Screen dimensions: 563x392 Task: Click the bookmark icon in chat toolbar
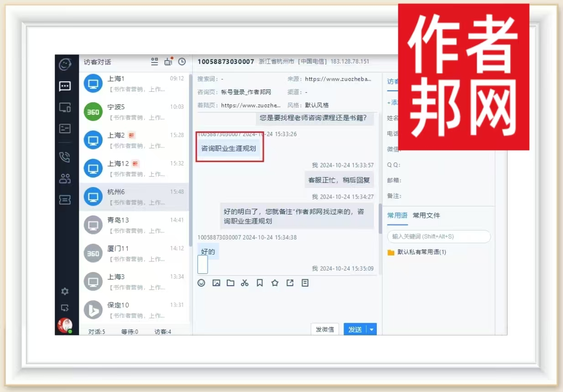point(260,283)
